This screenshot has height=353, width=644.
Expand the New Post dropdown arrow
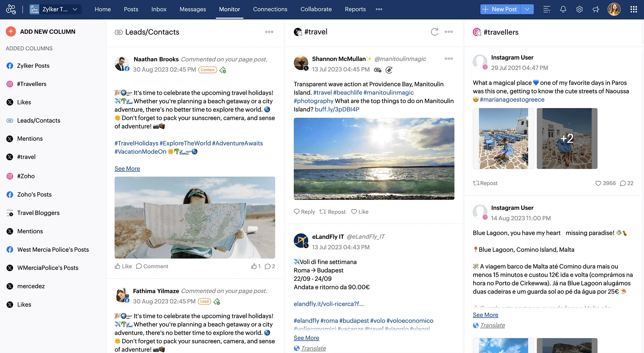pos(527,9)
